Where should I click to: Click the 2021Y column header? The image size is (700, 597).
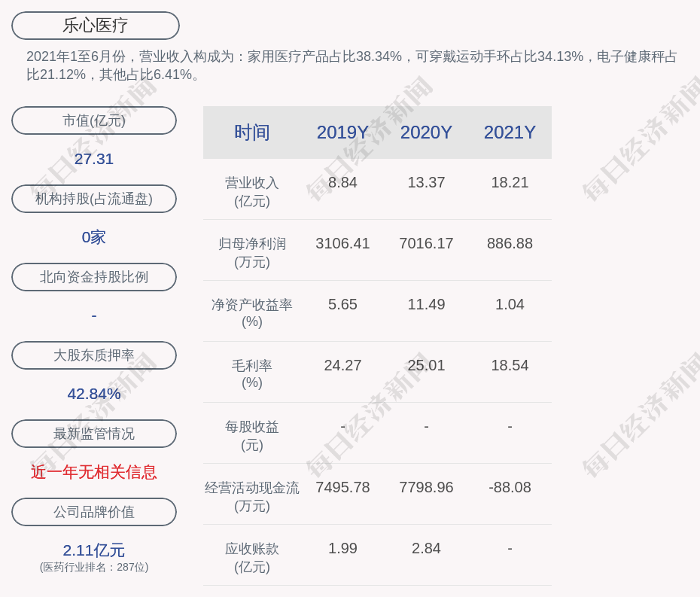pyautogui.click(x=510, y=132)
